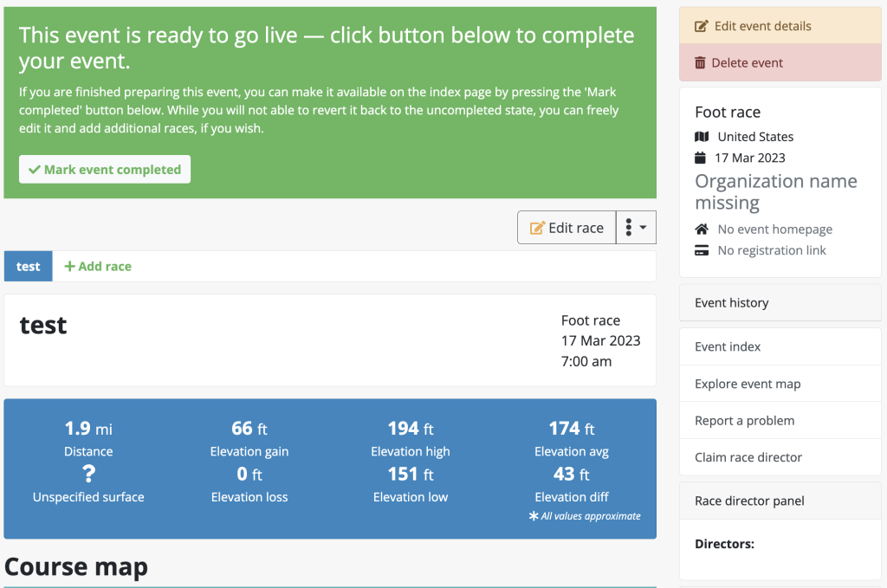The image size is (887, 588).
Task: Click the 0 ft Elevation loss value
Action: tap(249, 474)
